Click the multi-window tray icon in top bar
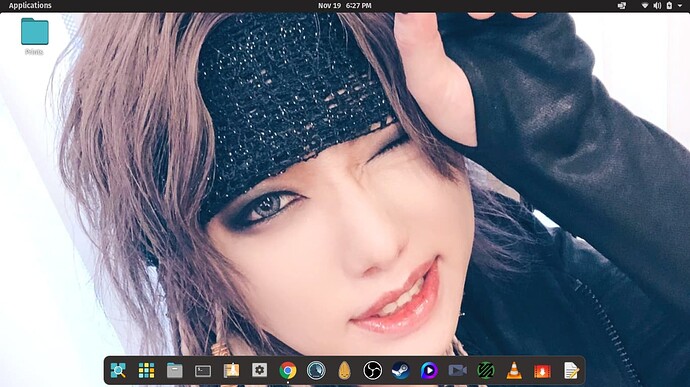 (622, 6)
